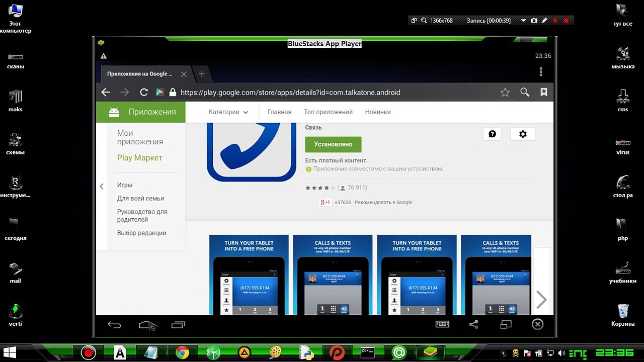Select the BlueStacks taskbar icon

[430, 353]
